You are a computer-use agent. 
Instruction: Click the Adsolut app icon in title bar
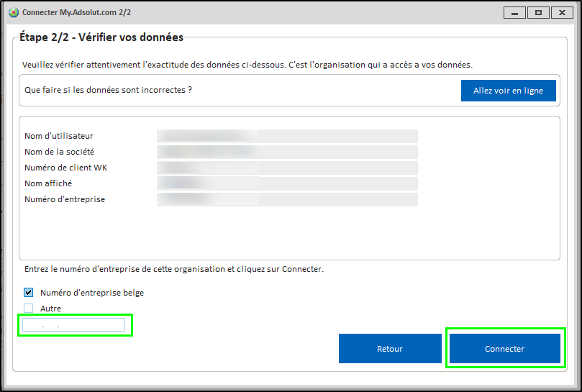(x=13, y=13)
